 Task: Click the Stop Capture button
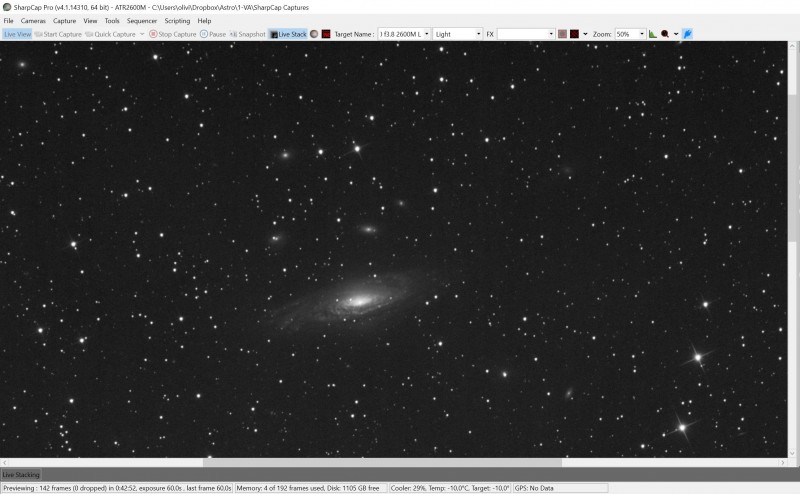pyautogui.click(x=172, y=34)
